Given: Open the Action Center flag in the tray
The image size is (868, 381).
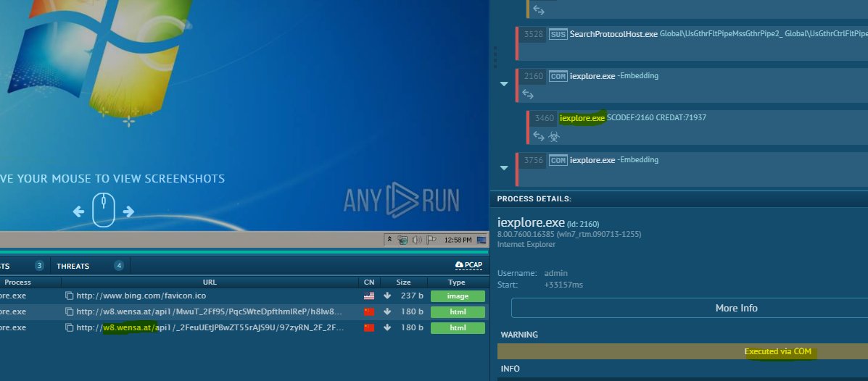Looking at the screenshot, I should 431,240.
